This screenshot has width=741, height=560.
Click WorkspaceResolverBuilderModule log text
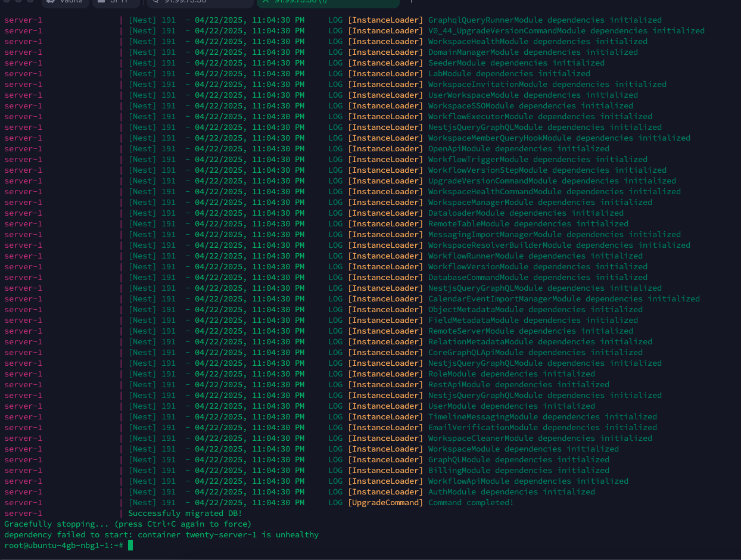coord(559,245)
